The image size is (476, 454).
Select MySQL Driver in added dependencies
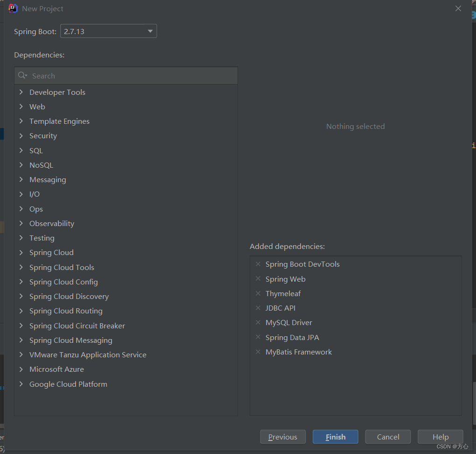click(289, 322)
